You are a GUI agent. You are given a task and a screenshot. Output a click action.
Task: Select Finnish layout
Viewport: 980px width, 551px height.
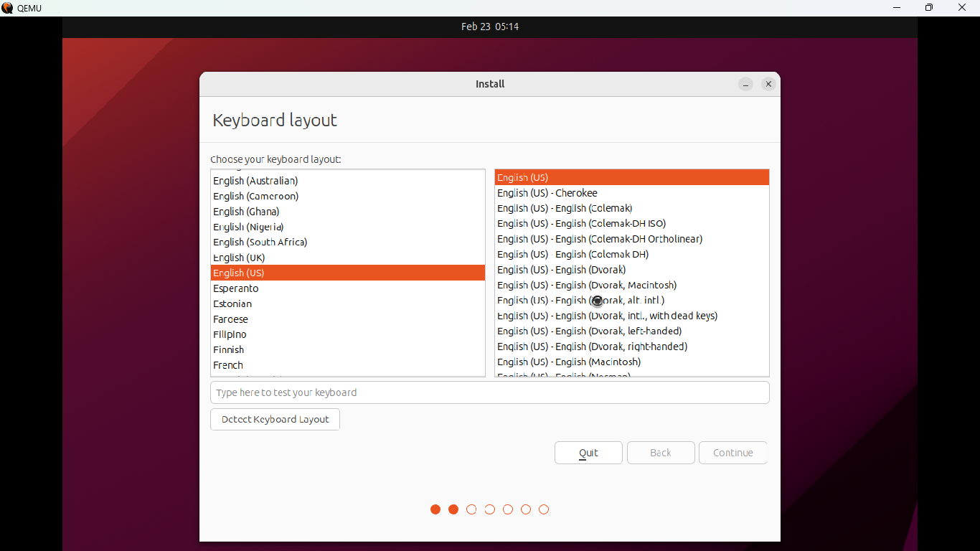coord(348,349)
